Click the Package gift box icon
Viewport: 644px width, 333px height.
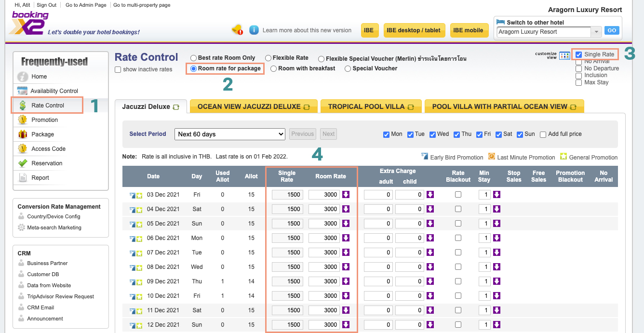point(22,134)
